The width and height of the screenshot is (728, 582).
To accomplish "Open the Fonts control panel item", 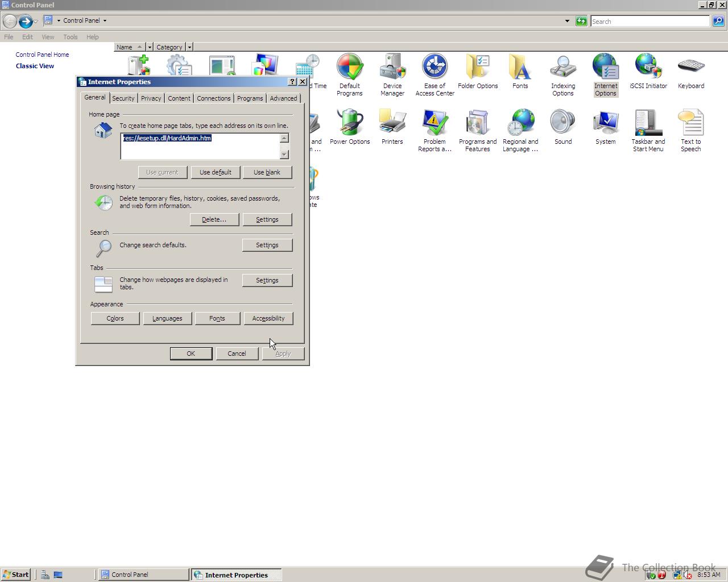I will (520, 71).
